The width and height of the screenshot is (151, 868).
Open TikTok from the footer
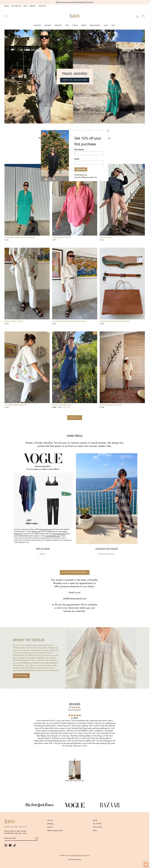point(14,845)
